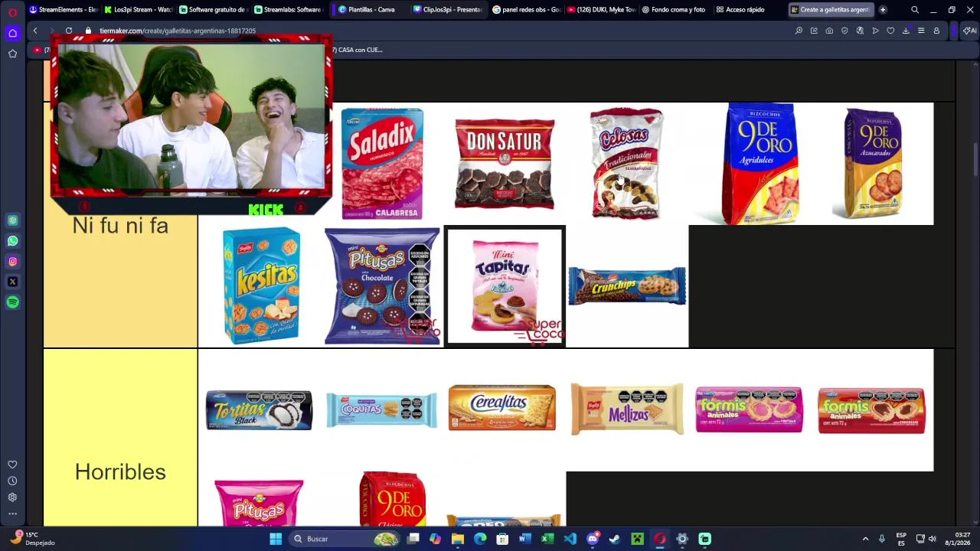Select the Mini Tapitas cookie image
The image size is (980, 551).
[x=505, y=286]
